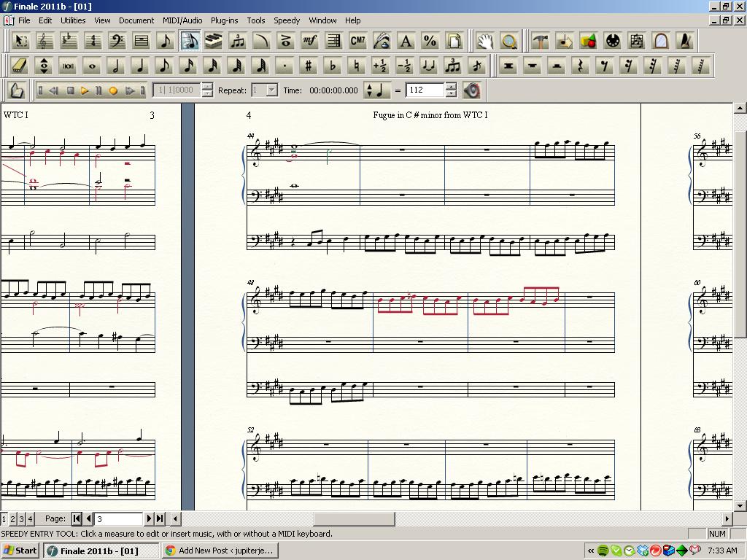The width and height of the screenshot is (747, 560).
Task: Open the File menu
Action: pos(24,20)
